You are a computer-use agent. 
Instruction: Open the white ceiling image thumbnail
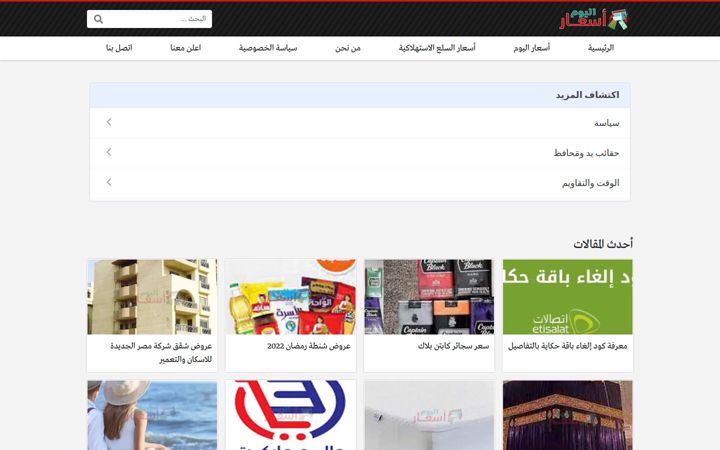(x=429, y=415)
